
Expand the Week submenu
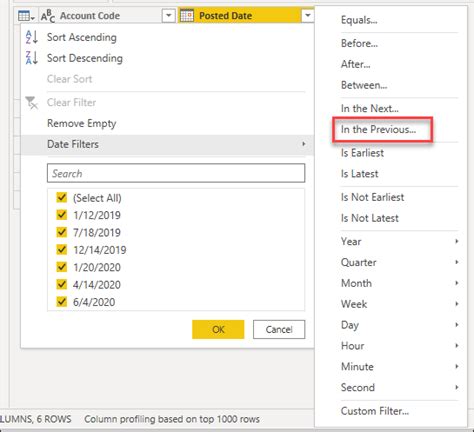click(x=457, y=304)
